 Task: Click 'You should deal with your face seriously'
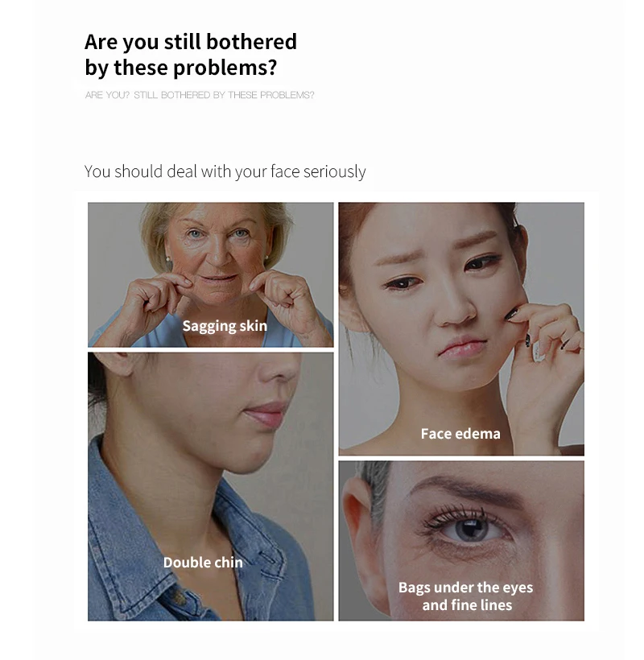pyautogui.click(x=225, y=171)
